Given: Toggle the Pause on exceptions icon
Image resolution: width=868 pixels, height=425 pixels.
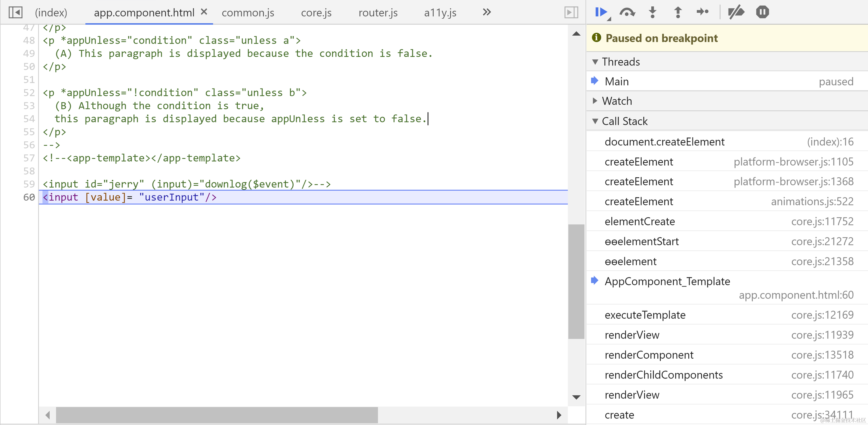Looking at the screenshot, I should pos(762,12).
